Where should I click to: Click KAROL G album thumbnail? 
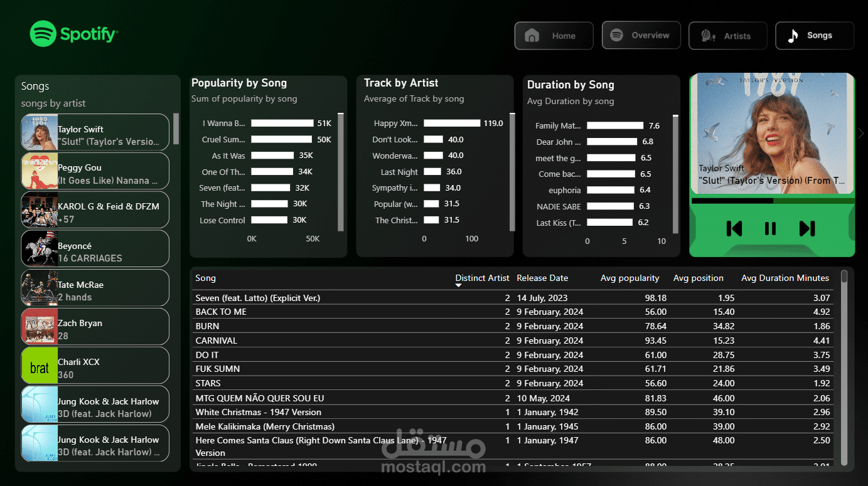click(x=40, y=210)
